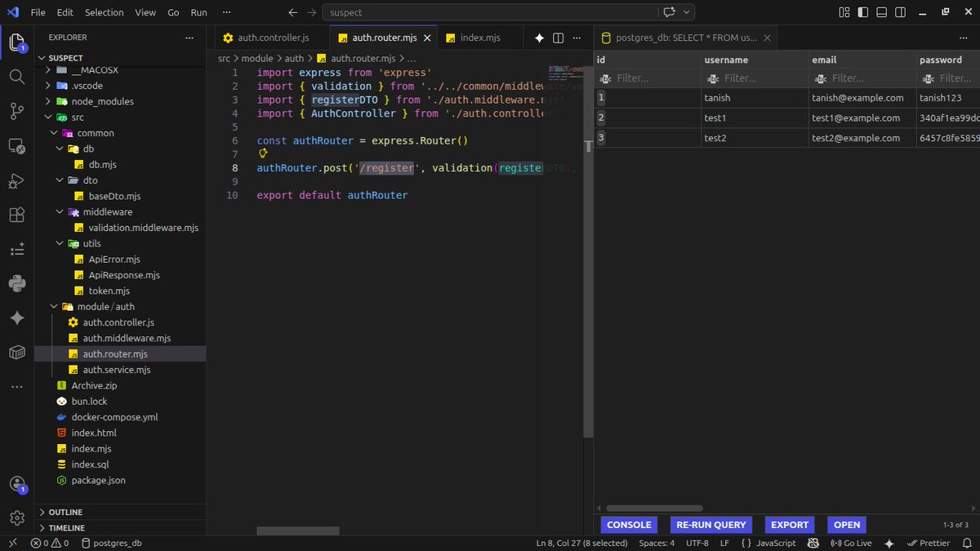980x551 pixels.
Task: Click the Prettier status bar item
Action: pyautogui.click(x=929, y=543)
